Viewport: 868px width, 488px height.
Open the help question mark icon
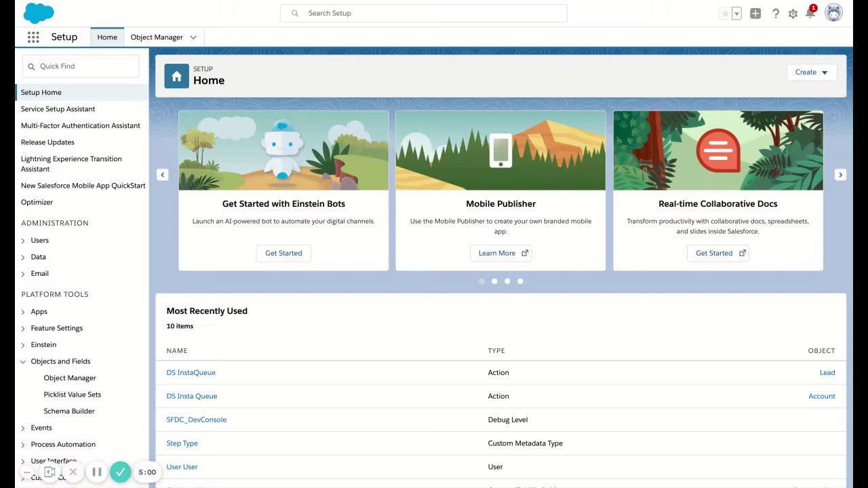pyautogui.click(x=776, y=14)
